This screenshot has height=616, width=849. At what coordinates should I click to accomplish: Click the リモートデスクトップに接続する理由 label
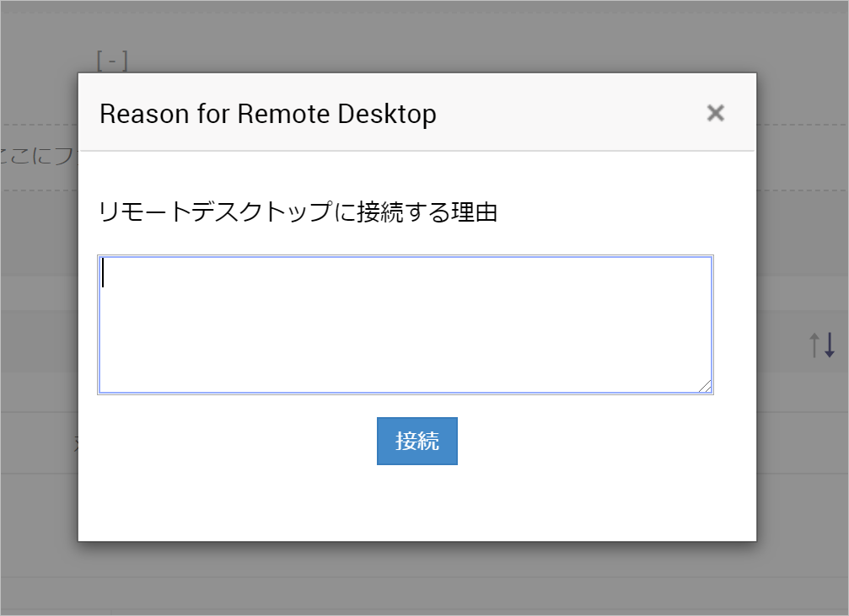tap(298, 212)
